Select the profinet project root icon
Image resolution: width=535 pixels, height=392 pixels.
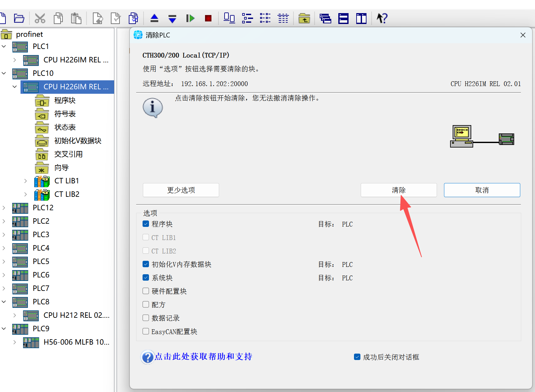(x=6, y=34)
